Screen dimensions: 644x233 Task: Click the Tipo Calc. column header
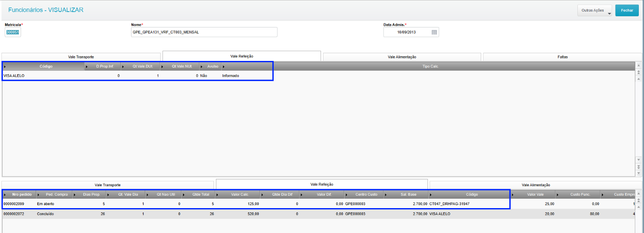pyautogui.click(x=430, y=67)
